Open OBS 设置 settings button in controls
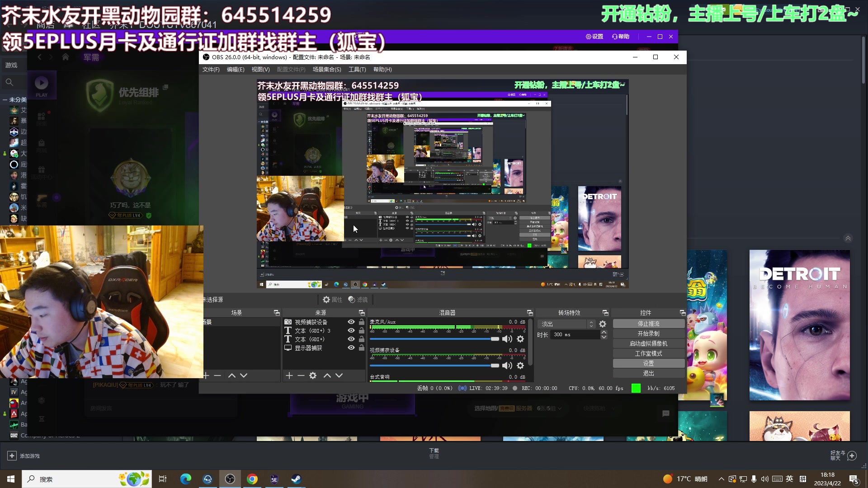868x488 pixels. point(649,364)
